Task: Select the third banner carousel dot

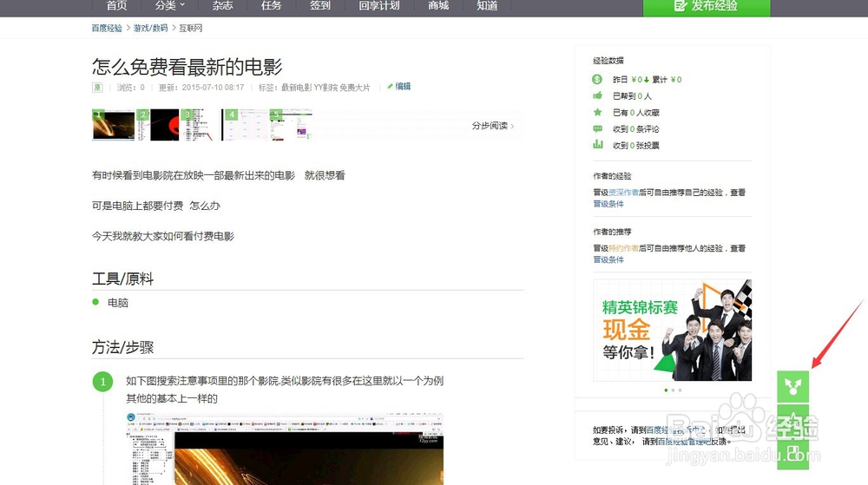Action: point(680,390)
